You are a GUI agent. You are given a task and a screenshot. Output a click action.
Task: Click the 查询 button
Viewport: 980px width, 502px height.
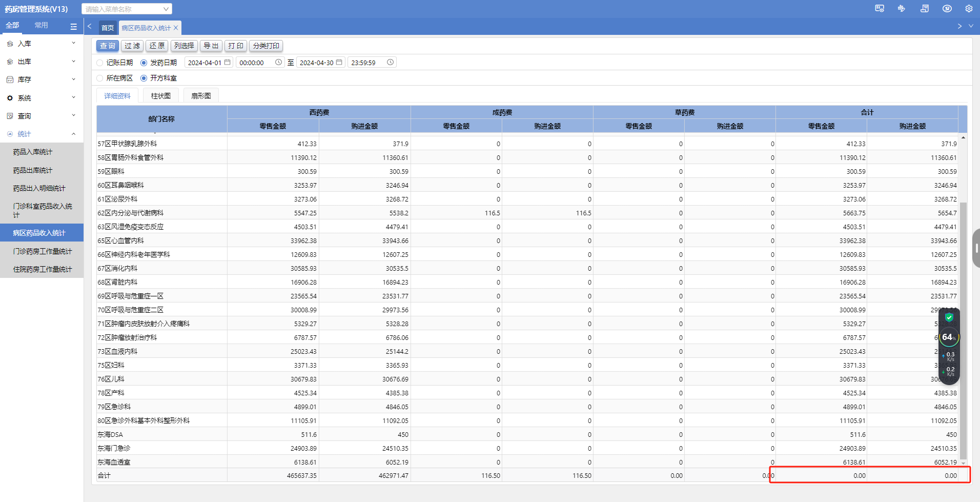107,46
